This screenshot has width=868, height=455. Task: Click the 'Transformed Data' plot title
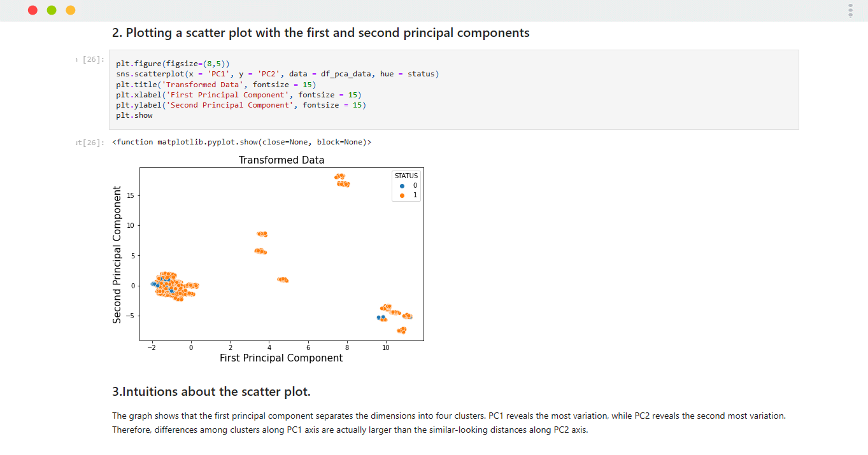pyautogui.click(x=281, y=160)
